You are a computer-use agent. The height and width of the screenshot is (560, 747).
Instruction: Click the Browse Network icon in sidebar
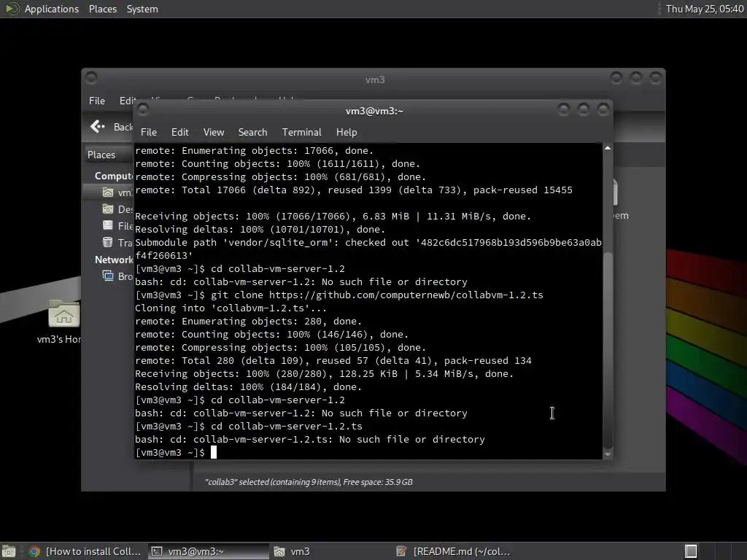(x=108, y=276)
